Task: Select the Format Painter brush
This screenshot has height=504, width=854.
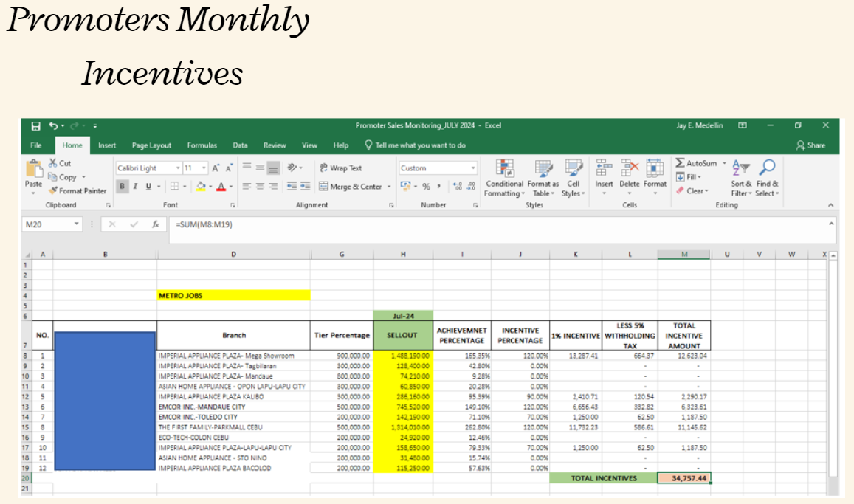Action: (53, 190)
